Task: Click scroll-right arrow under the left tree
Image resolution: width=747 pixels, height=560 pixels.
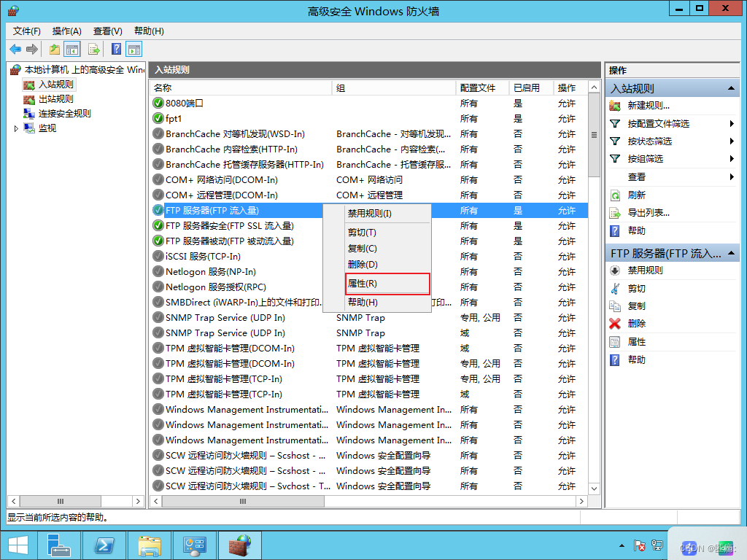Action: (138, 502)
